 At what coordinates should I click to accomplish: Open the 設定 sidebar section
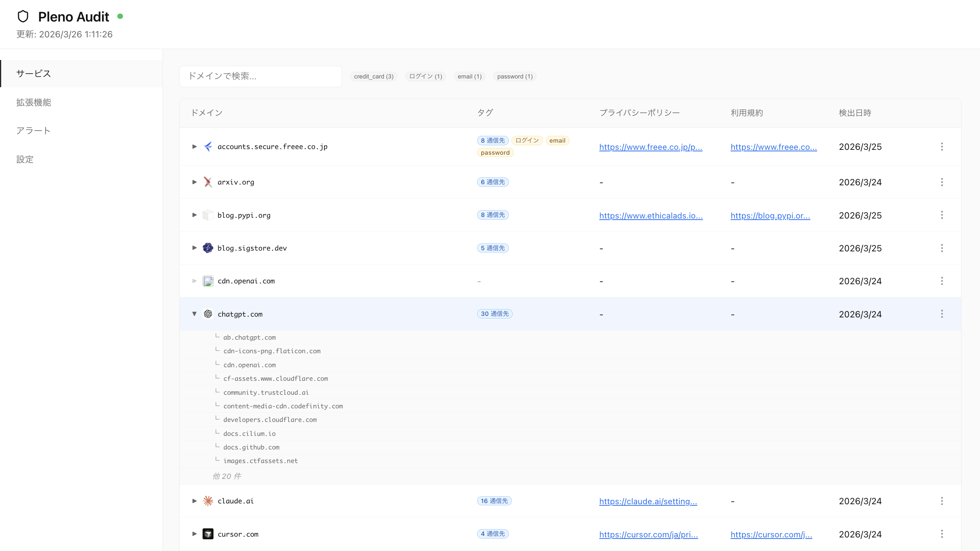(x=81, y=159)
